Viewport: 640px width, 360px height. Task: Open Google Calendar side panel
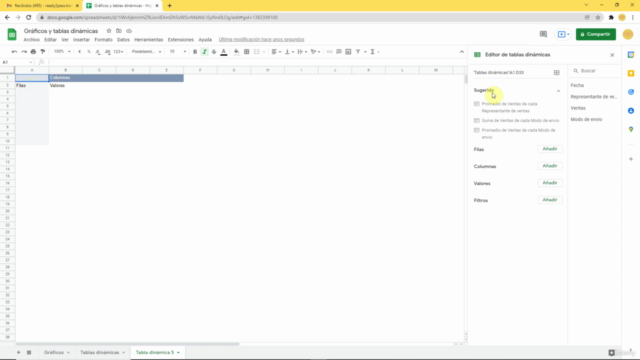[631, 55]
